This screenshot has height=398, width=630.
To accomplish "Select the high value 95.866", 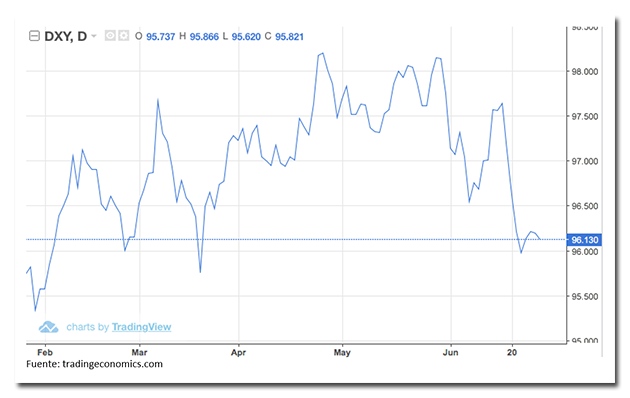I will 204,37.
